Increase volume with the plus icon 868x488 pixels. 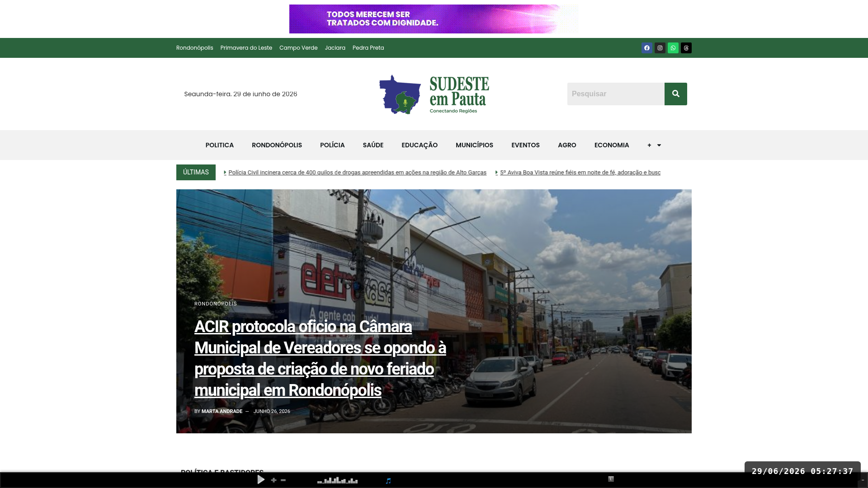click(274, 480)
